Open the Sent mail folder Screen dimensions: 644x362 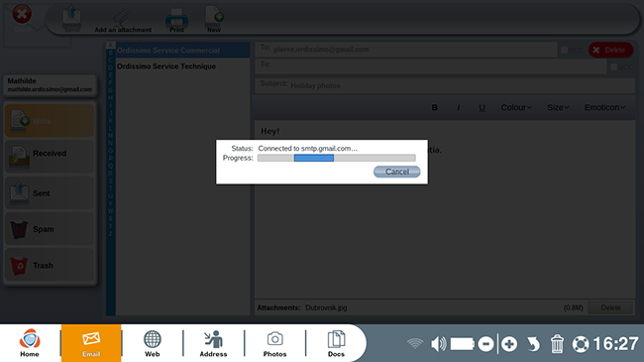(x=50, y=192)
